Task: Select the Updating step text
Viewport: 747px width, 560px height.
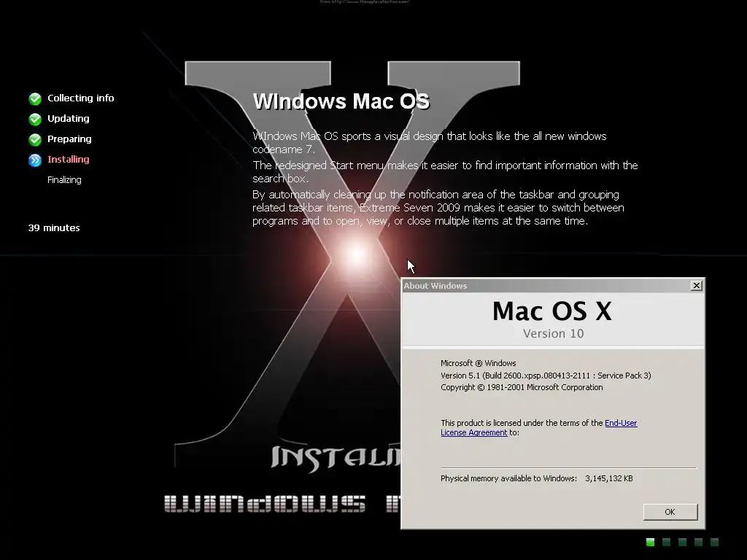Action: [x=68, y=119]
